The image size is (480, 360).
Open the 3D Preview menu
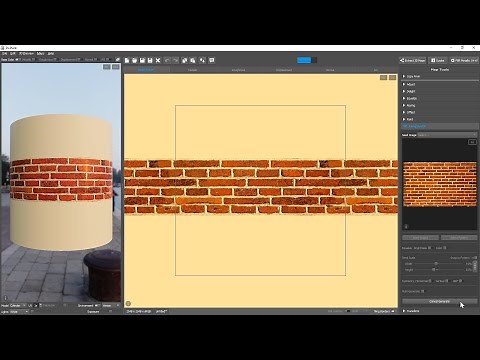pos(26,54)
